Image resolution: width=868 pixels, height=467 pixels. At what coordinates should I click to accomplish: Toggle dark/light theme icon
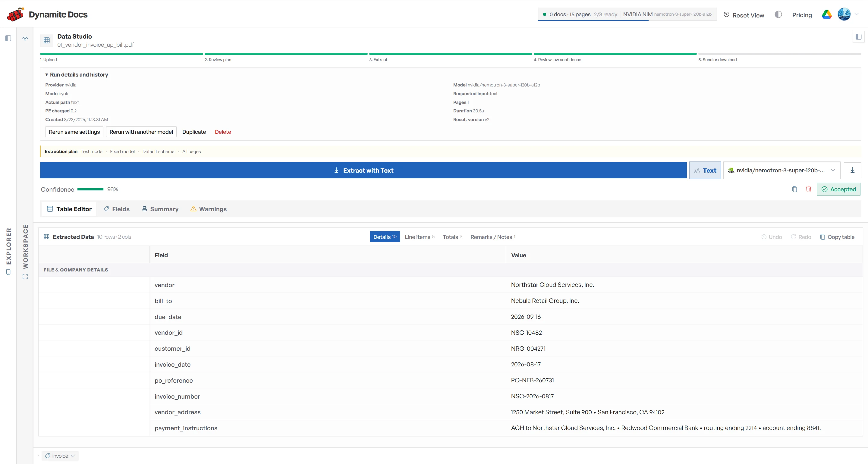(778, 14)
